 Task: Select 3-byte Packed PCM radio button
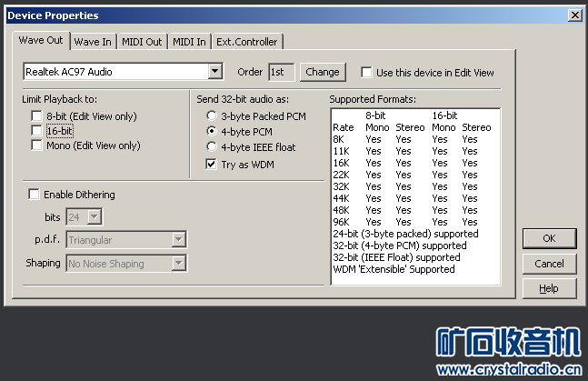212,115
